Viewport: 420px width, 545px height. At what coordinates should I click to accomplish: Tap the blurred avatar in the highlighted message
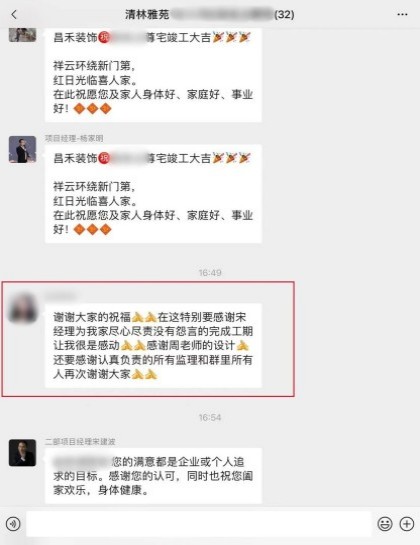[x=22, y=308]
